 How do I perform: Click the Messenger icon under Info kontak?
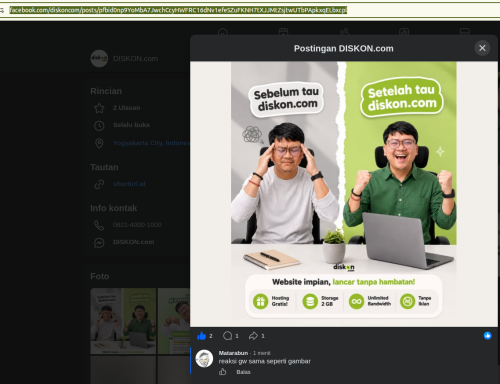[x=99, y=243]
